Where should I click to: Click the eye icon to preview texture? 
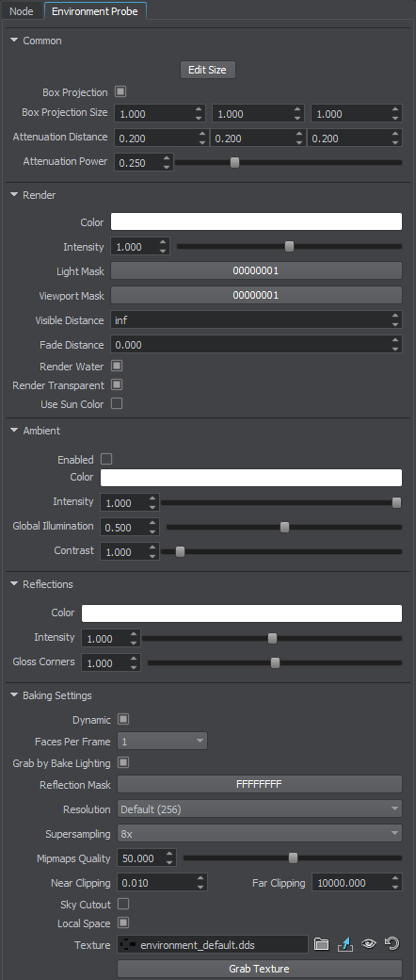tap(369, 944)
